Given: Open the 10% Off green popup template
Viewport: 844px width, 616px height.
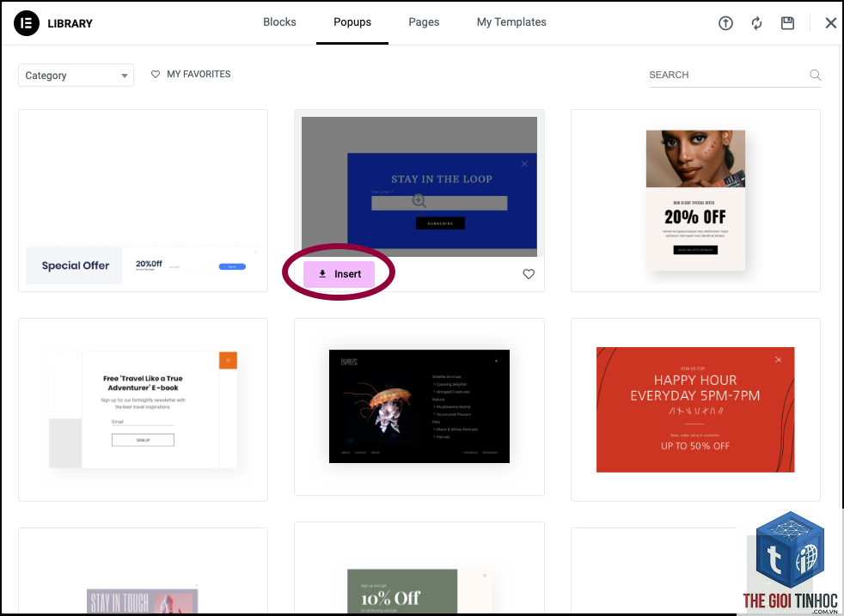Looking at the screenshot, I should pyautogui.click(x=419, y=569).
